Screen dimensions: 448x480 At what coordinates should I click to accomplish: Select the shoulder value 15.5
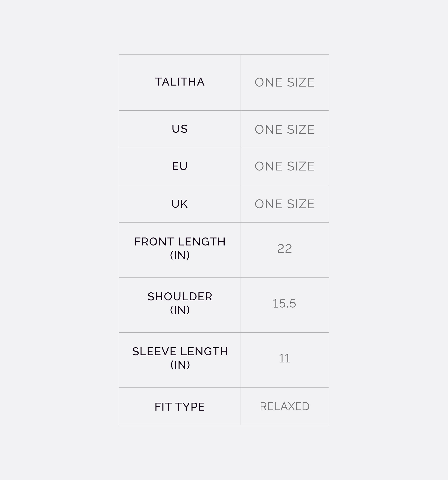[284, 304]
